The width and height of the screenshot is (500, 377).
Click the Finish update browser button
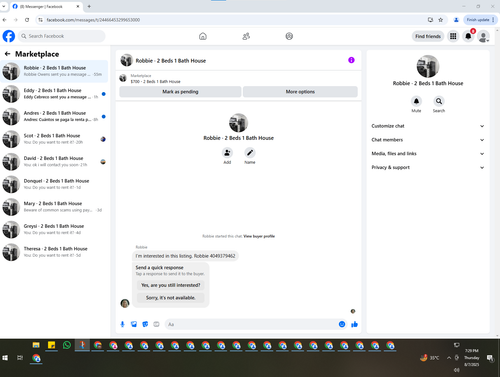pos(480,20)
